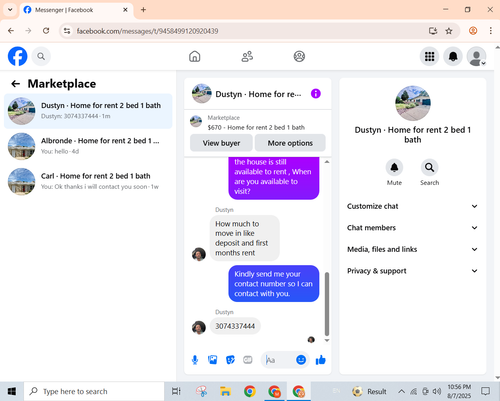Click the 'Kindly send me your contact number' message
Screen dimensions: 500x401
274,284
